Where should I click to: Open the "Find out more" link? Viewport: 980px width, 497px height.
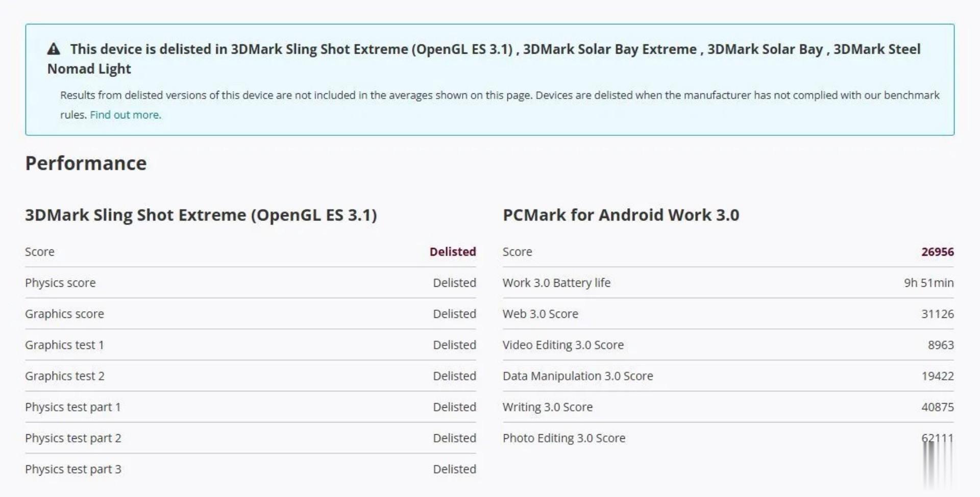click(125, 115)
